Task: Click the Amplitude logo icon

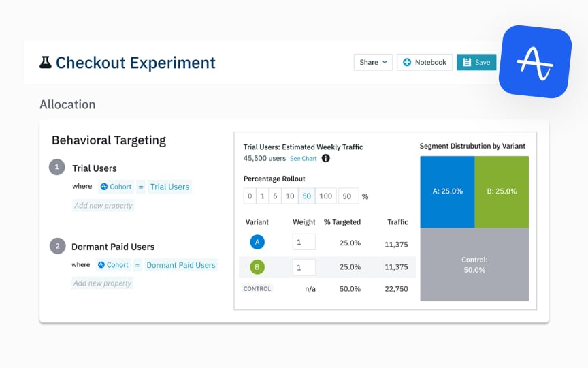Action: click(535, 62)
